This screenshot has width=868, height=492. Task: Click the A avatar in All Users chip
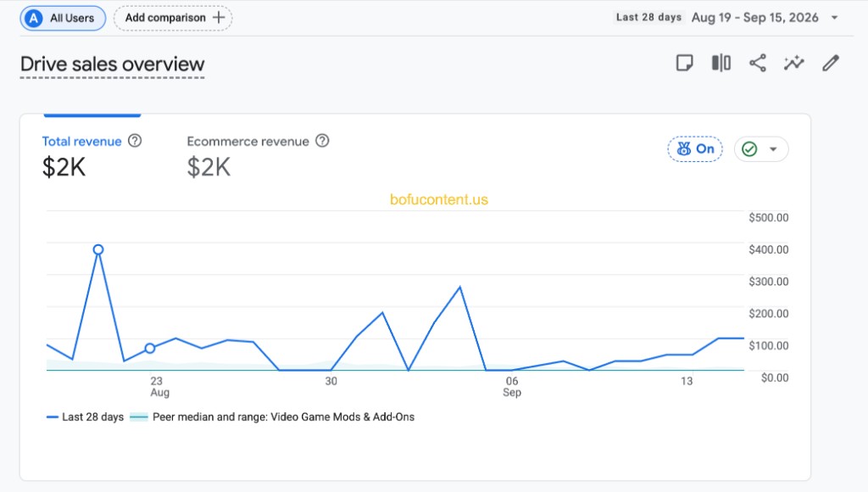pyautogui.click(x=34, y=19)
